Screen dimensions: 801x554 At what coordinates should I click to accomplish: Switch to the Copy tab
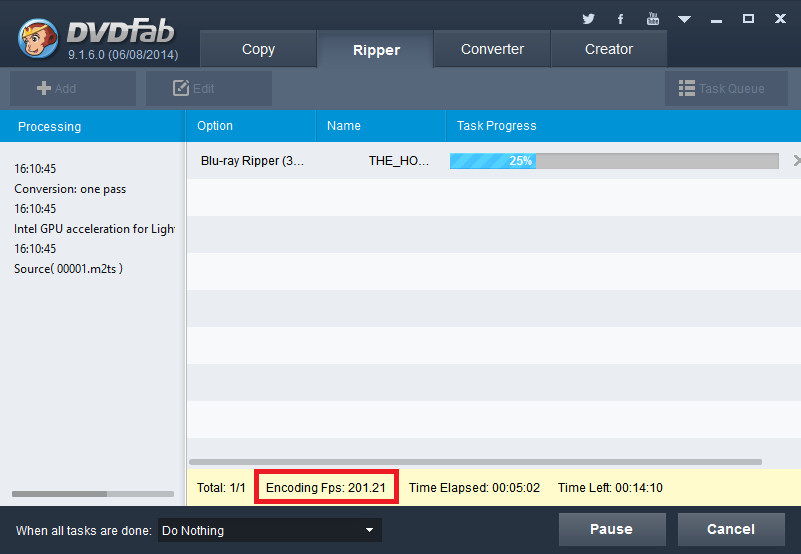point(258,49)
